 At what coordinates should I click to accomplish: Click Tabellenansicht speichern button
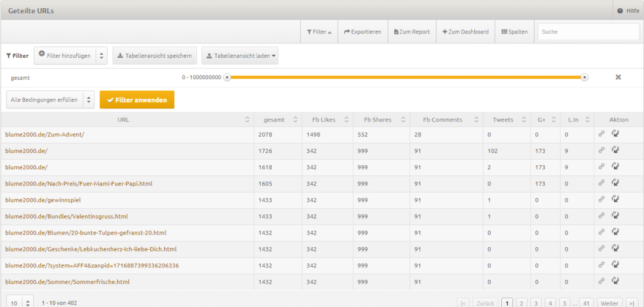pyautogui.click(x=155, y=55)
